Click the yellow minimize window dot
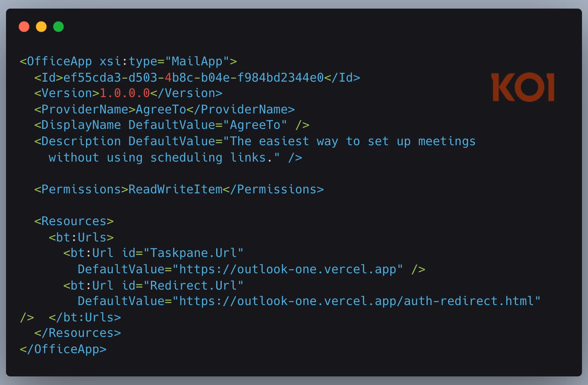Viewport: 588px width, 385px height. [x=41, y=27]
